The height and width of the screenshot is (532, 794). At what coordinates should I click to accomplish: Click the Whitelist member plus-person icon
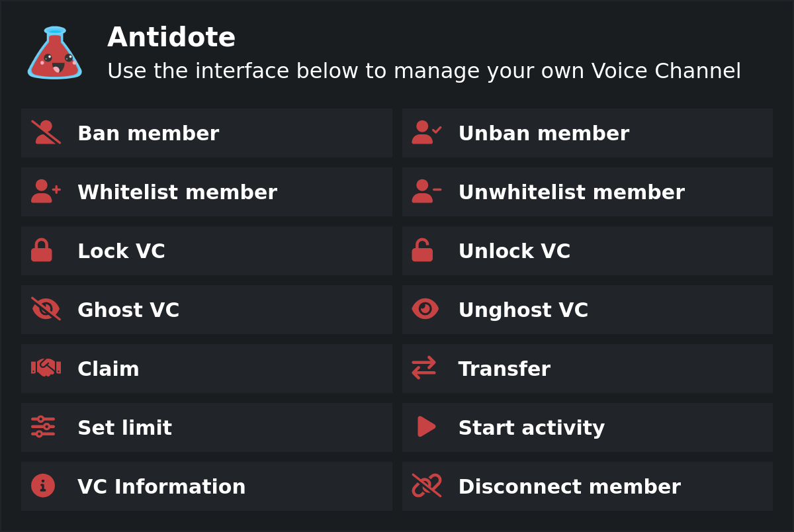coord(43,191)
